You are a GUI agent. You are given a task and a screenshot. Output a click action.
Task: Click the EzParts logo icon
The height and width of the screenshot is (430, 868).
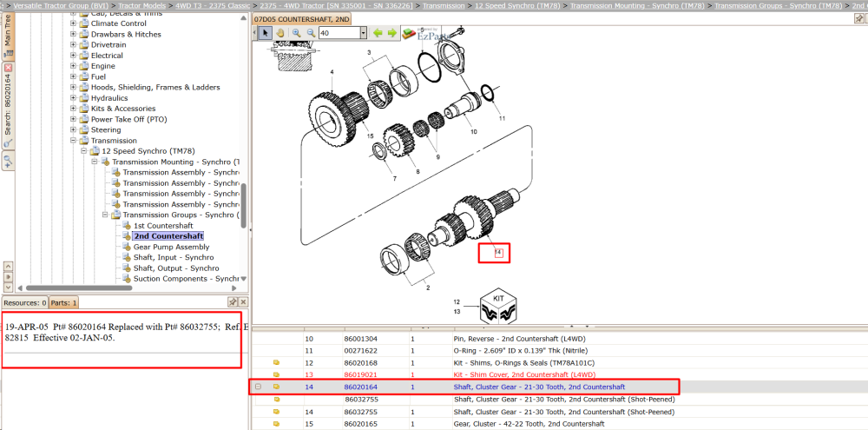coord(410,34)
